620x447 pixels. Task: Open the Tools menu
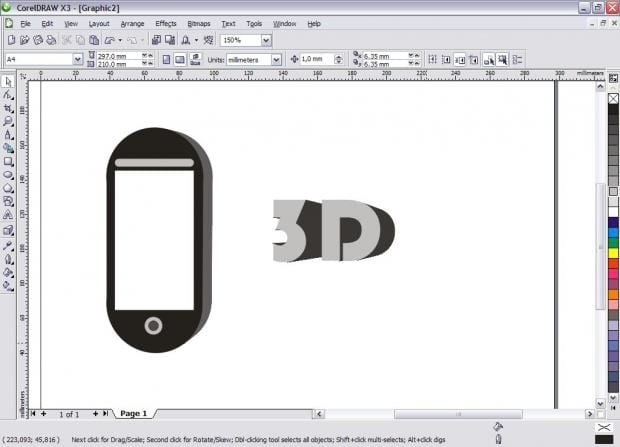254,24
